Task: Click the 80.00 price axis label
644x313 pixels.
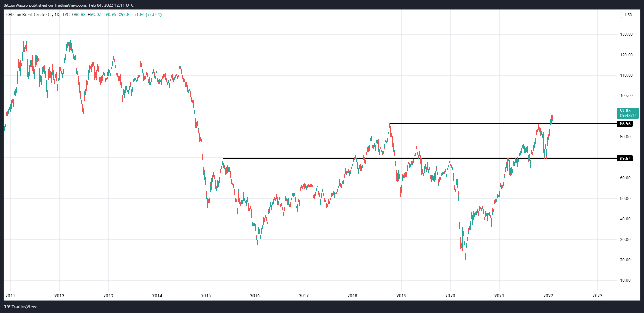Action: click(625, 137)
